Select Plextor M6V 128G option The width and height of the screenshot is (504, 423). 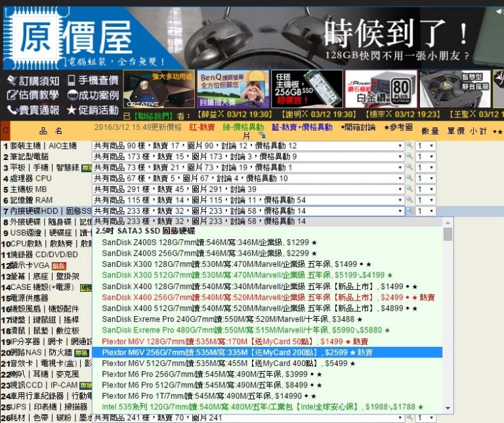point(268,342)
